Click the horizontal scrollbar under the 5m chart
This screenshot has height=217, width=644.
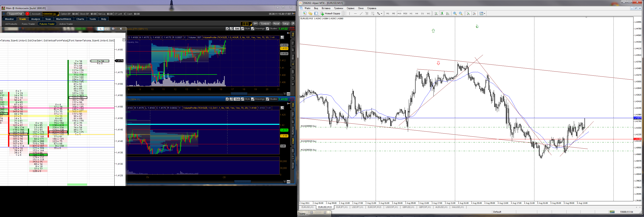(205, 94)
